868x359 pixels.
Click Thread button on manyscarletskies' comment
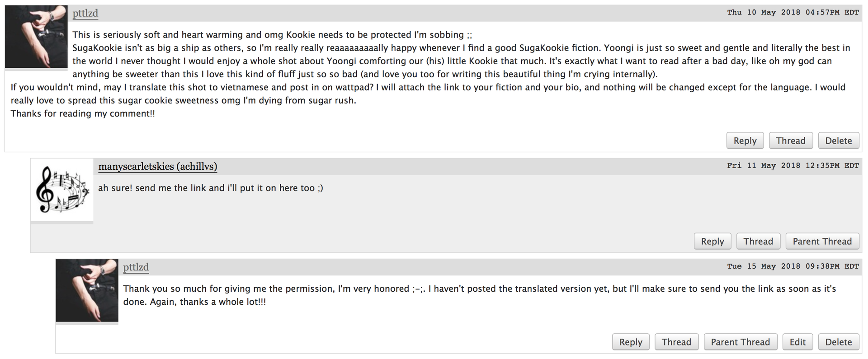tap(758, 242)
